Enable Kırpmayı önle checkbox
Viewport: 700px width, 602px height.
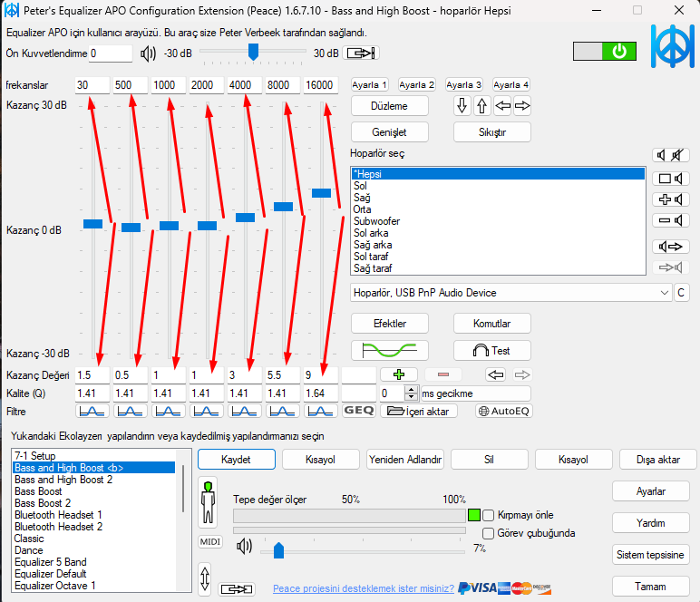(489, 516)
